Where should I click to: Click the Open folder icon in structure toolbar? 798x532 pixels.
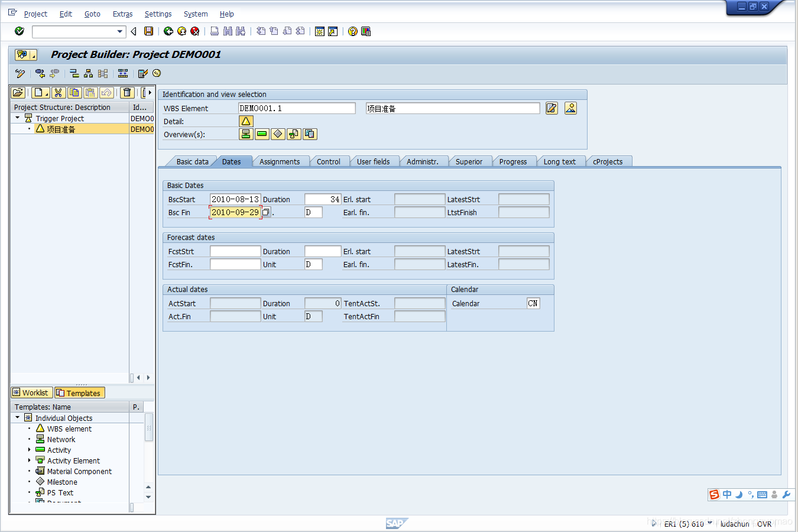tap(18, 92)
